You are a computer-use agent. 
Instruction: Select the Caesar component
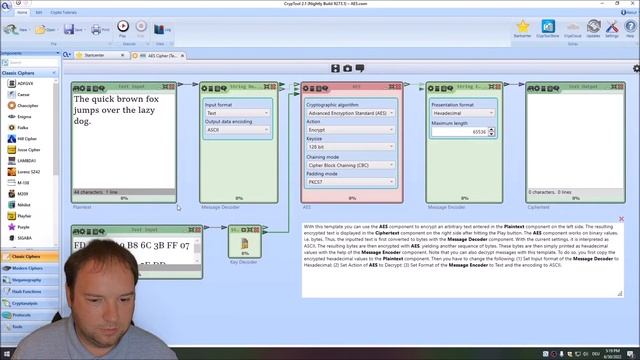pyautogui.click(x=23, y=94)
